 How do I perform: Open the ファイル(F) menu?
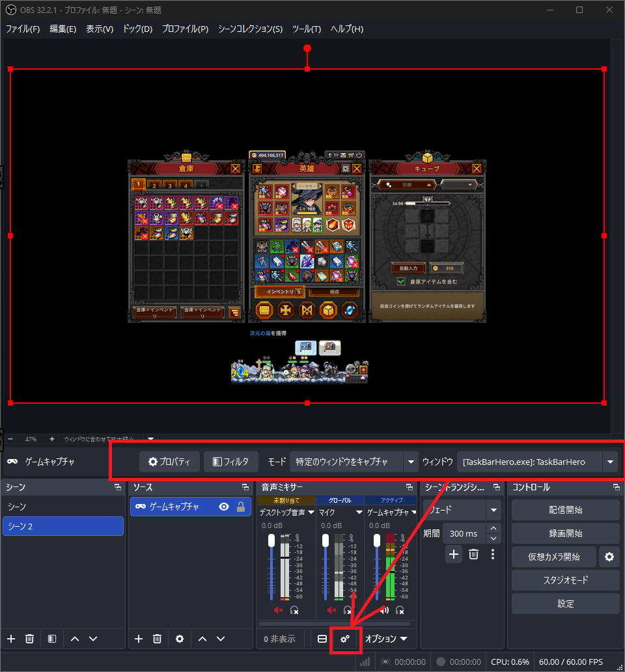tap(23, 29)
